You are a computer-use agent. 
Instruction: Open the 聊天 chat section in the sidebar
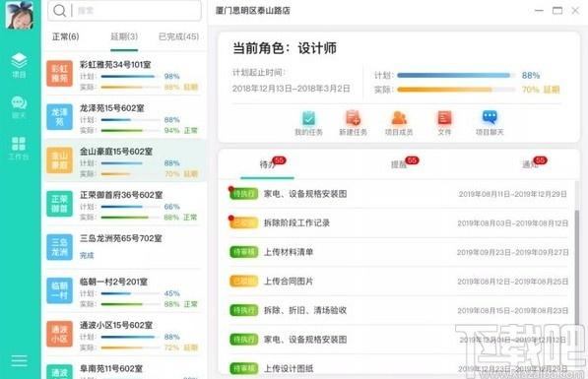click(x=19, y=107)
